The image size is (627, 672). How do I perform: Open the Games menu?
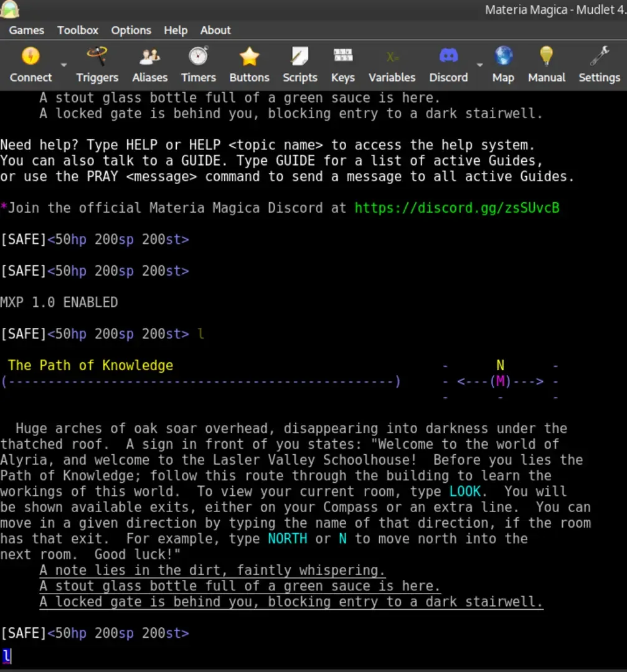[26, 30]
